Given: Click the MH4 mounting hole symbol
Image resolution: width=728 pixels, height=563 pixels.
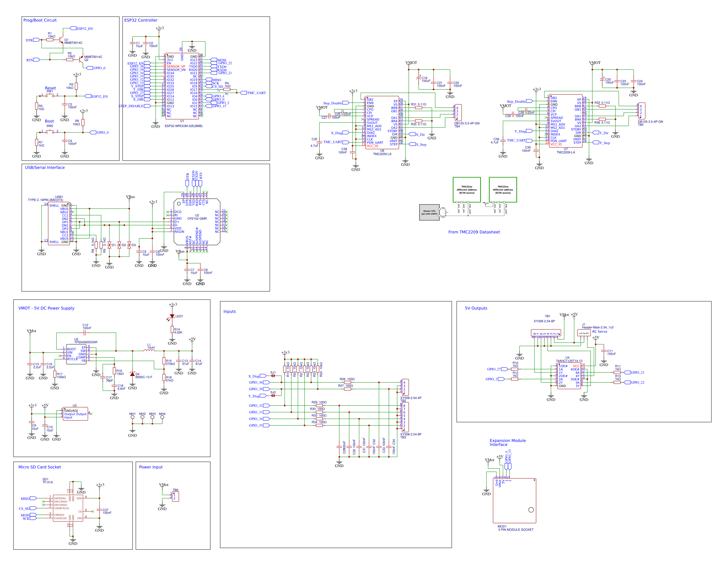Looking at the screenshot, I should pyautogui.click(x=162, y=417).
